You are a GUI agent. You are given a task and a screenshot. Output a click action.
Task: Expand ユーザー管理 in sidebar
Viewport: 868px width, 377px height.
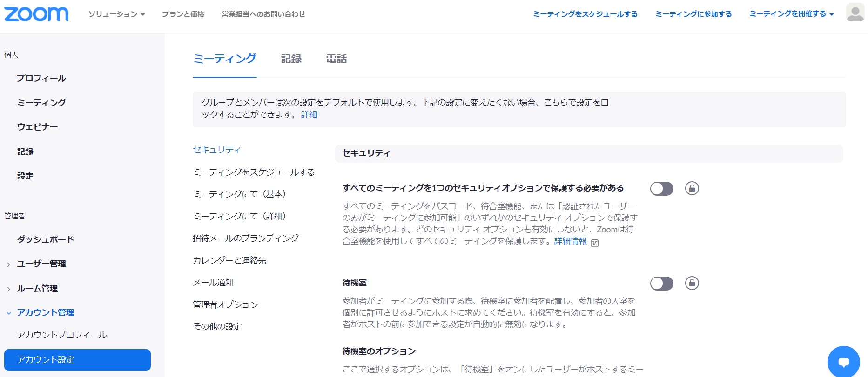click(x=41, y=264)
